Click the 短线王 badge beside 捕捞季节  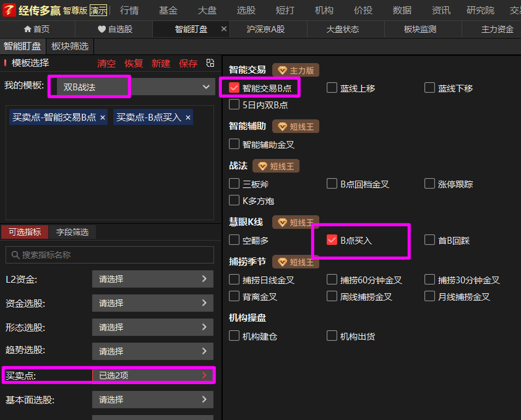point(296,262)
